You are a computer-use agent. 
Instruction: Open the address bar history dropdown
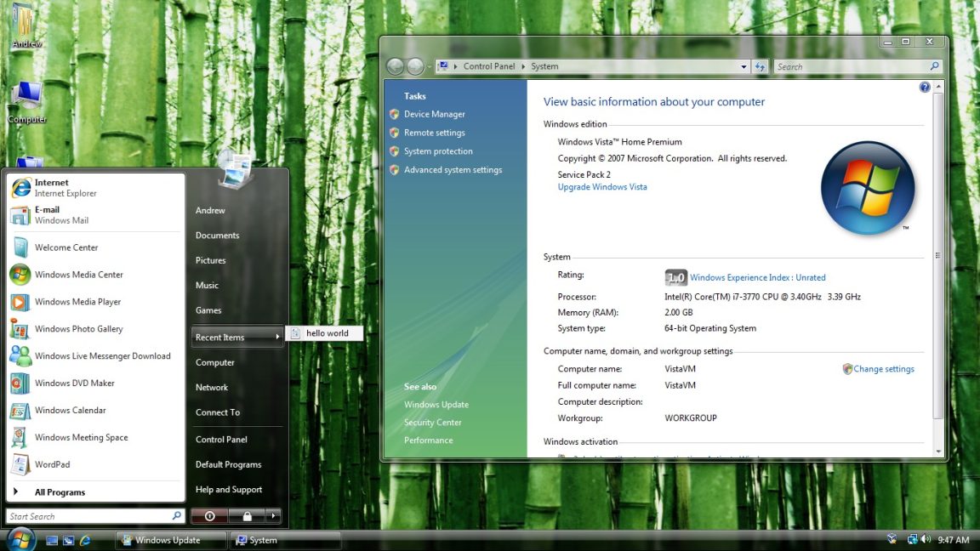pos(744,65)
